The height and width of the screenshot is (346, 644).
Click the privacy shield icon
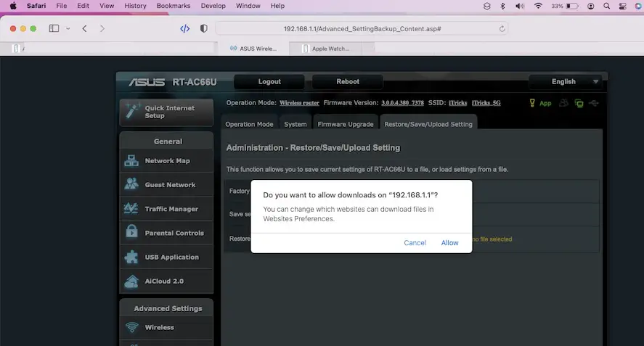point(204,28)
